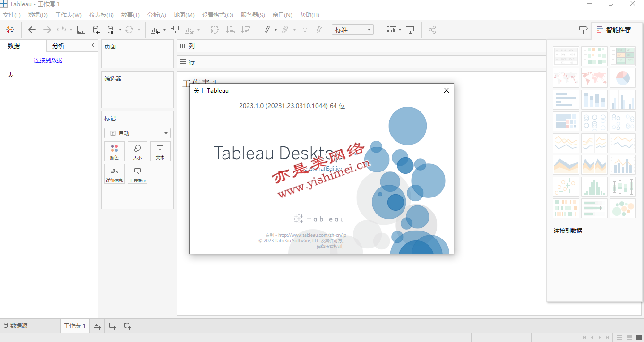Click the fix axes pin icon
Viewport: 644px width, 342px height.
click(x=319, y=30)
